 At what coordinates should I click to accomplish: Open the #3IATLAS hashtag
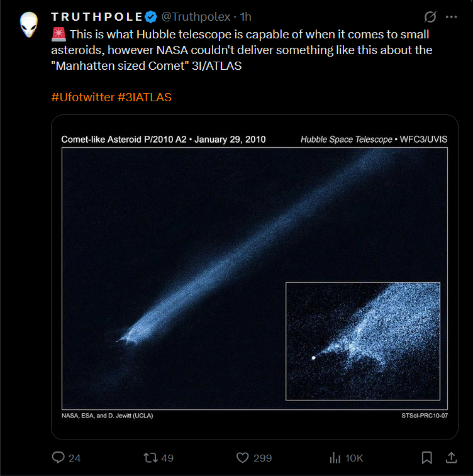coord(144,97)
